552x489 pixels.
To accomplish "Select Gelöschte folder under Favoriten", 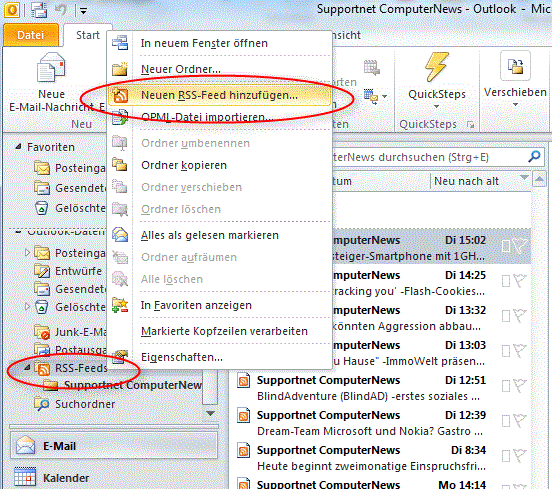I will coord(70,208).
